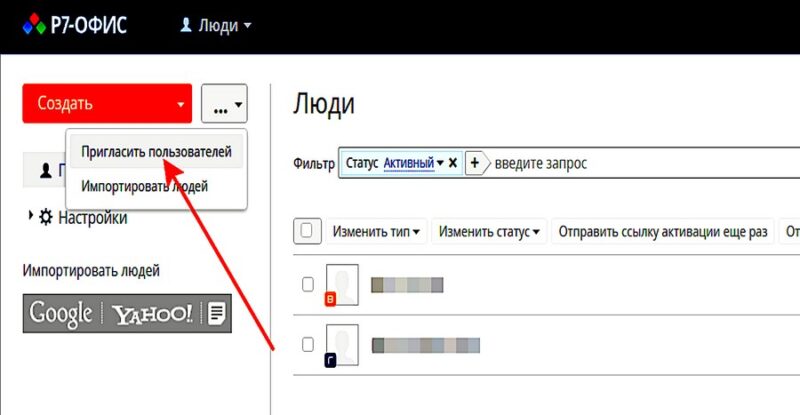Expand the Изменить тип dropdown
This screenshot has width=800, height=415.
click(376, 232)
